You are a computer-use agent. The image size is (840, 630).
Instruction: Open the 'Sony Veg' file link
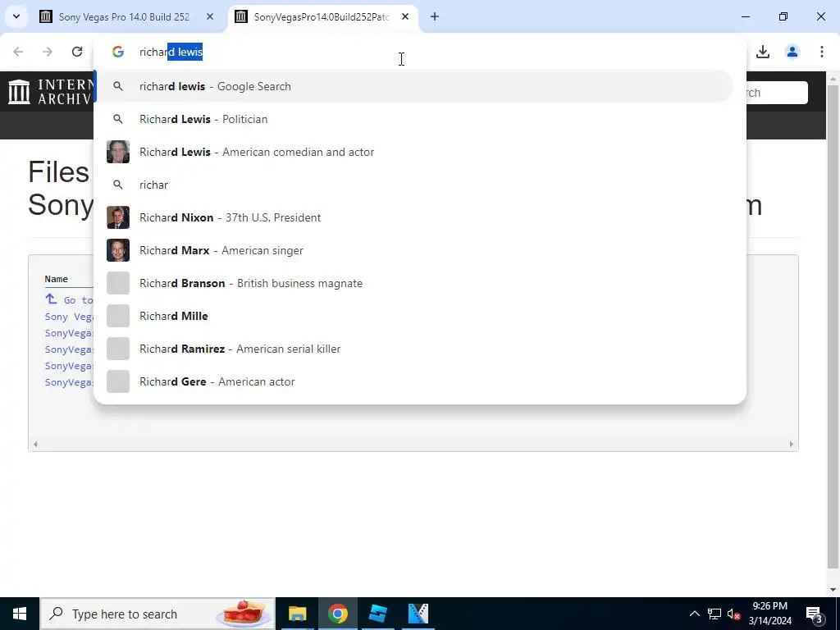(x=69, y=317)
